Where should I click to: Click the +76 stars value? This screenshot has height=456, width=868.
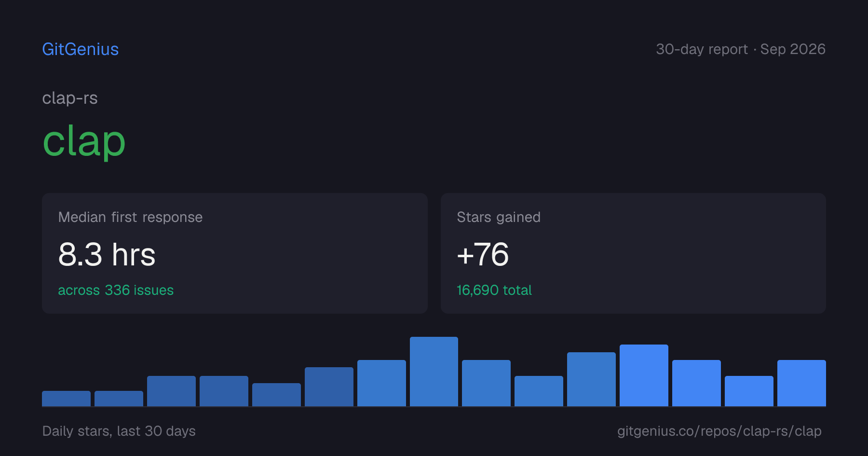click(483, 254)
